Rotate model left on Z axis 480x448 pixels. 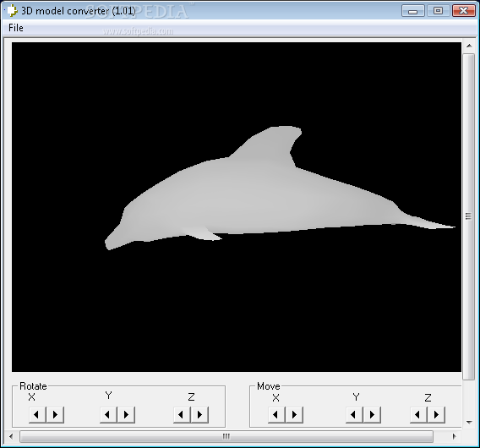(x=182, y=415)
